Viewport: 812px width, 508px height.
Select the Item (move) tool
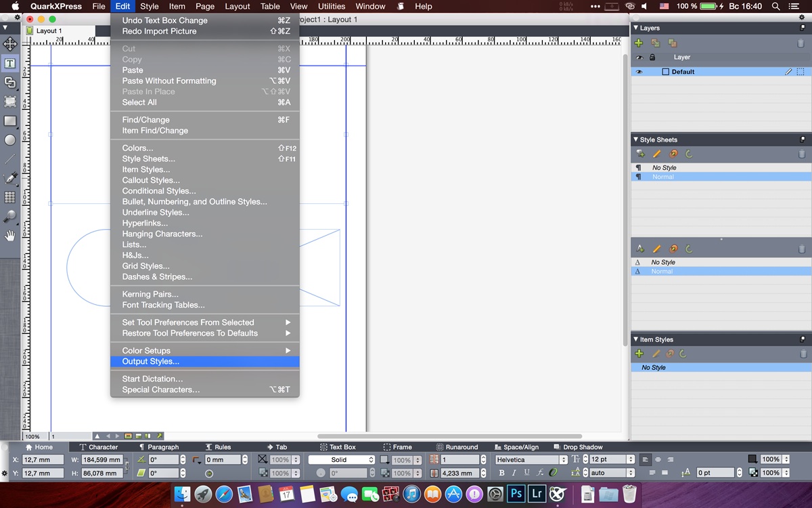(10, 44)
